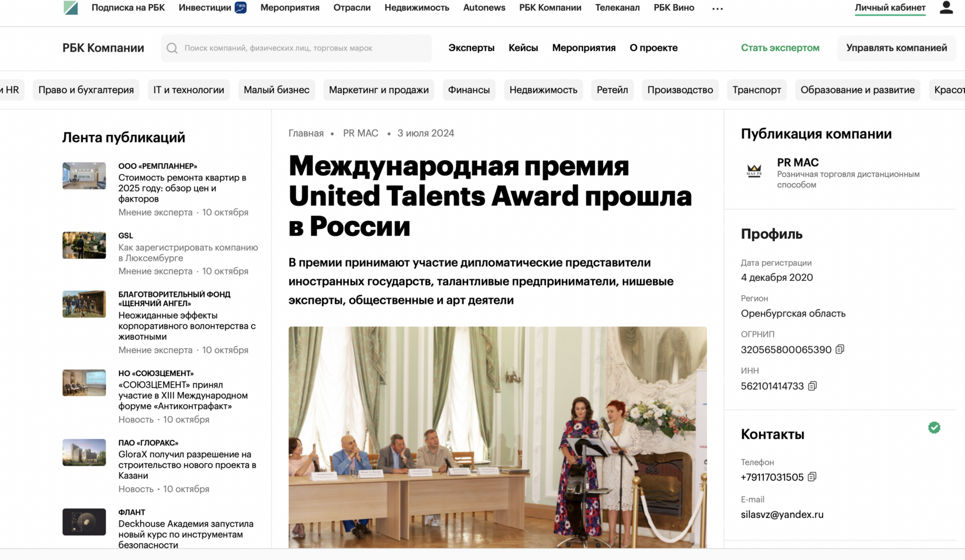
Task: Expand the more menu with three dots
Action: (717, 9)
